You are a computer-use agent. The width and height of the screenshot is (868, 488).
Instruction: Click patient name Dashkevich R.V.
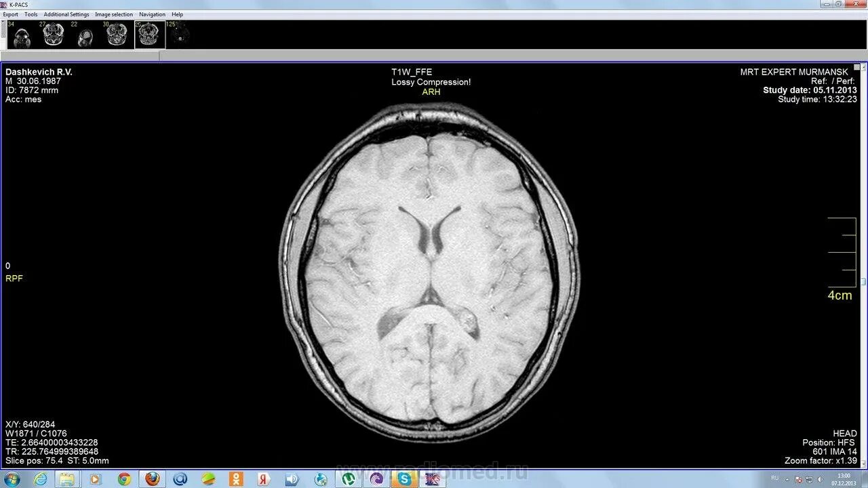click(39, 72)
